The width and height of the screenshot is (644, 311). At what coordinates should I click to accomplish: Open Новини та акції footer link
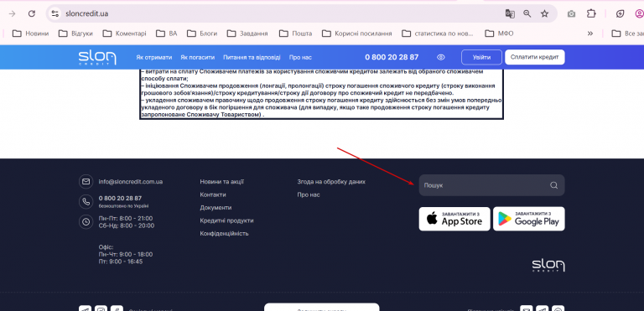coord(222,182)
